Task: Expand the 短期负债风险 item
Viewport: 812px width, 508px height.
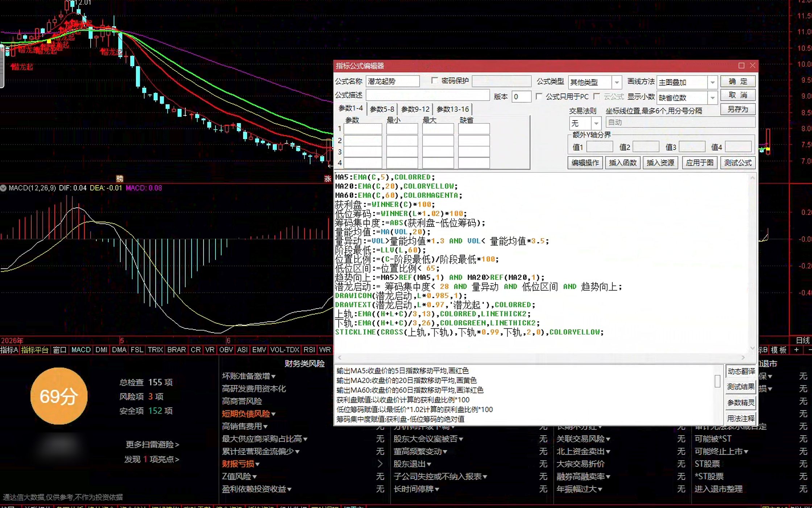Action: pyautogui.click(x=249, y=414)
